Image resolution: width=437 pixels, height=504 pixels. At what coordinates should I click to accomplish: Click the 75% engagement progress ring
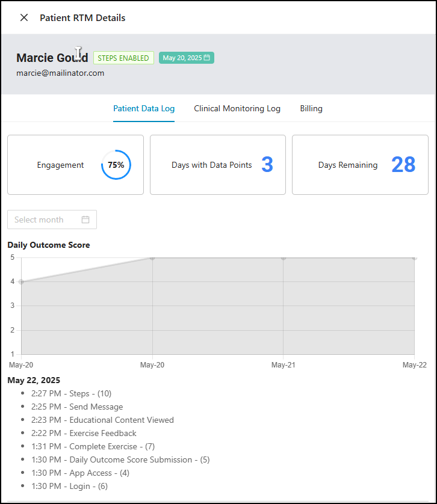[116, 165]
